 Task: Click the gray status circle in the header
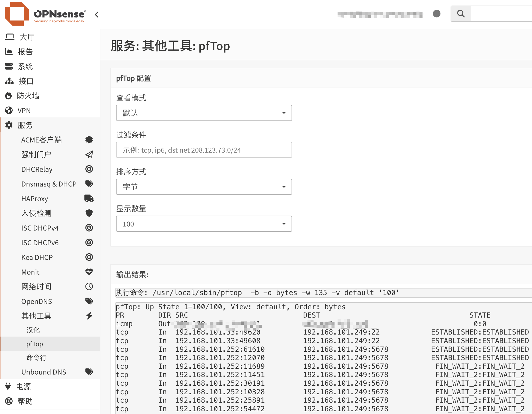pos(436,14)
